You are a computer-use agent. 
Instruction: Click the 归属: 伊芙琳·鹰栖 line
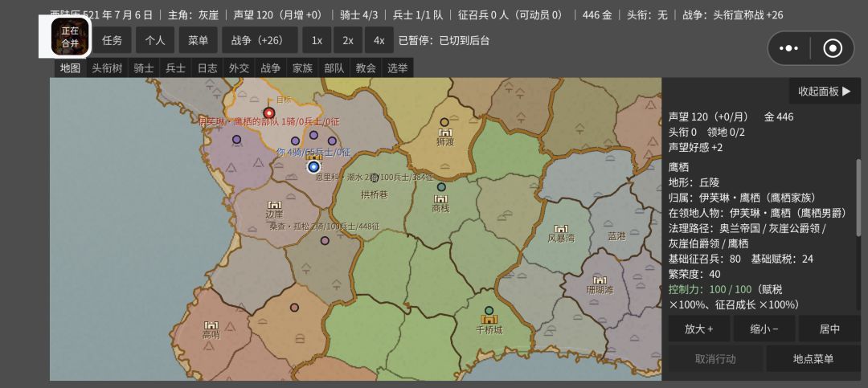[742, 198]
